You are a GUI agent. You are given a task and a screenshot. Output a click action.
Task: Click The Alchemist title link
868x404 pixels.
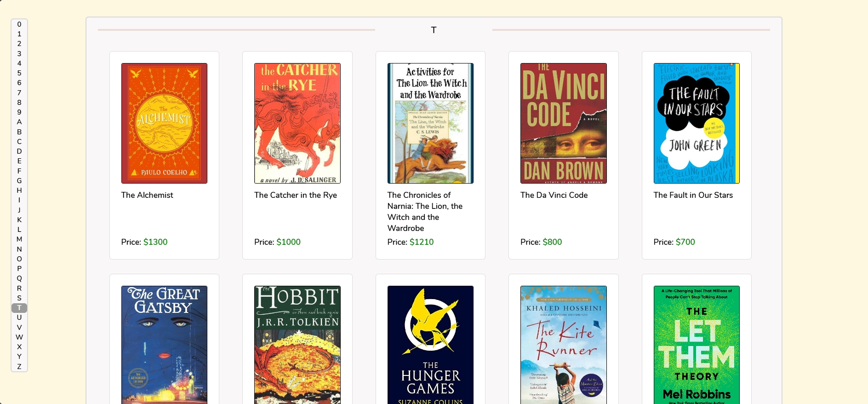(147, 195)
